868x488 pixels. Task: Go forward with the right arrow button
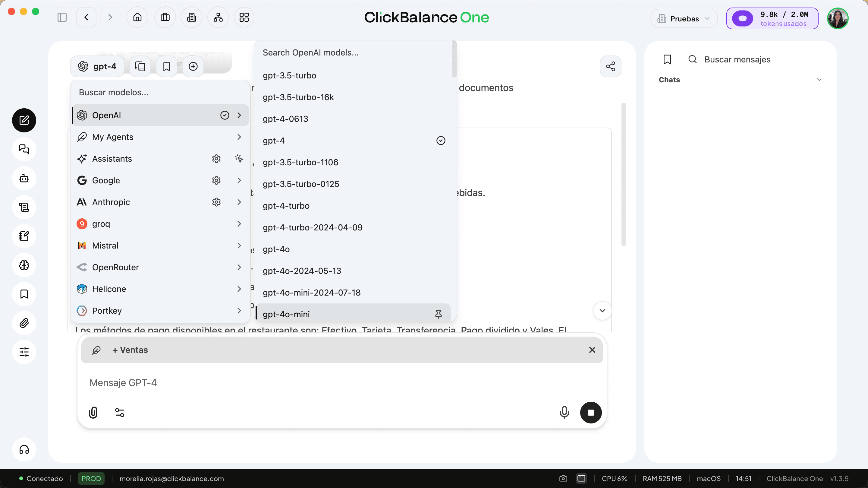pos(110,17)
